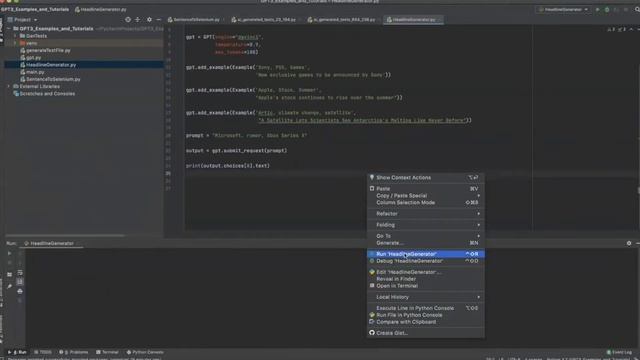Screen dimensions: 640x360
Task: Open the Problems tool window
Action: click(73, 352)
